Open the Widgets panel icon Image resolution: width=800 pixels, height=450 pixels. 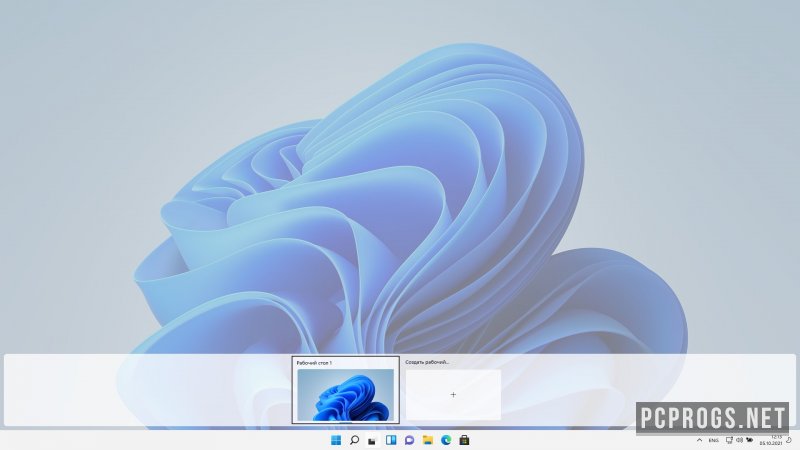(391, 440)
